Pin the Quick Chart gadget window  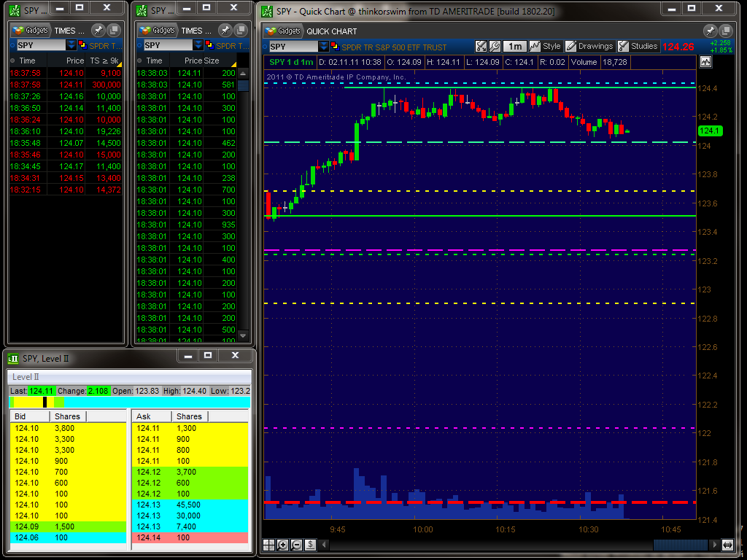(710, 31)
